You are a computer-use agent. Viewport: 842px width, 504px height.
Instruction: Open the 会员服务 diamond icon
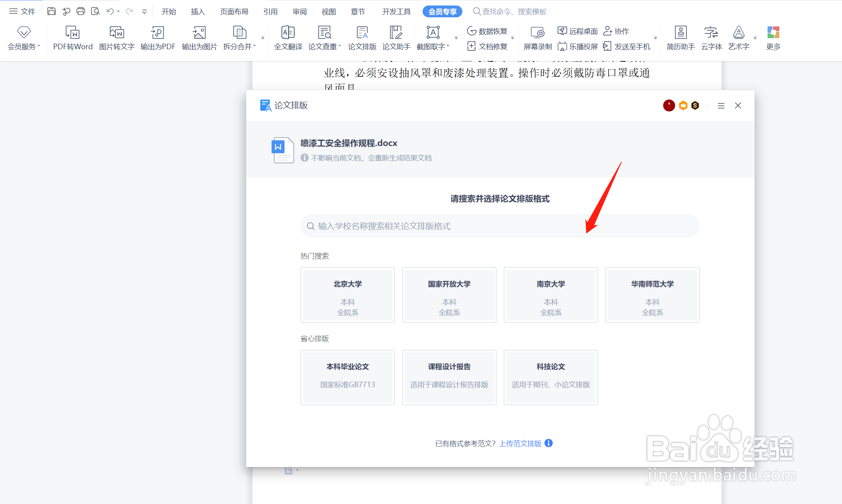click(24, 32)
